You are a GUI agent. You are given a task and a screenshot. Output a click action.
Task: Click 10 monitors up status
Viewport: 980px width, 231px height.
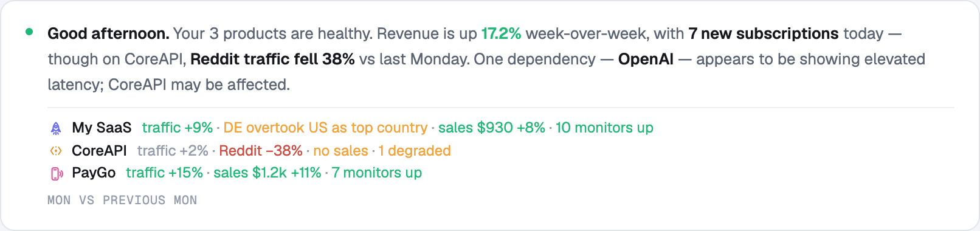pyautogui.click(x=604, y=128)
